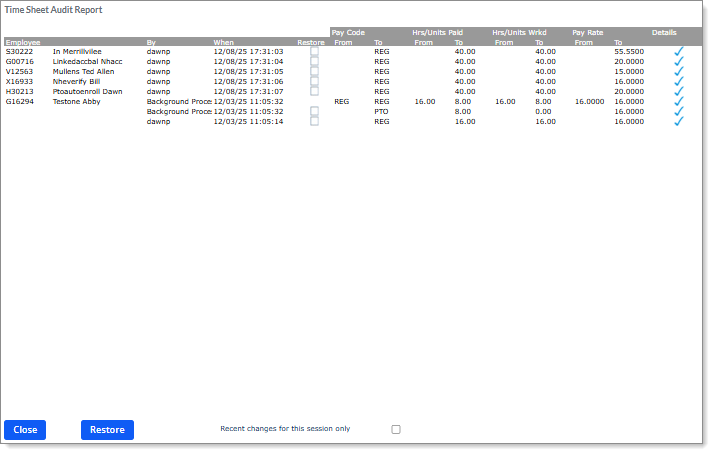Screen dimensions: 713x454
Task: Click Details checkmark for 12/03/25 11:05:14 entry
Action: (x=679, y=121)
